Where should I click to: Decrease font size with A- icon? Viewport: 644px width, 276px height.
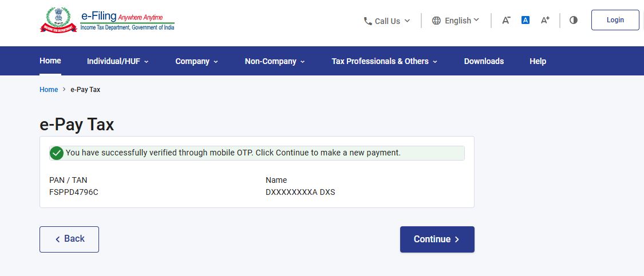(506, 20)
